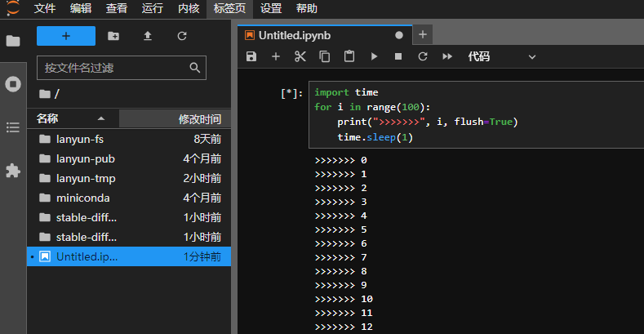644x334 pixels.
Task: Open the cell type dropdown 代码
Action: 501,56
